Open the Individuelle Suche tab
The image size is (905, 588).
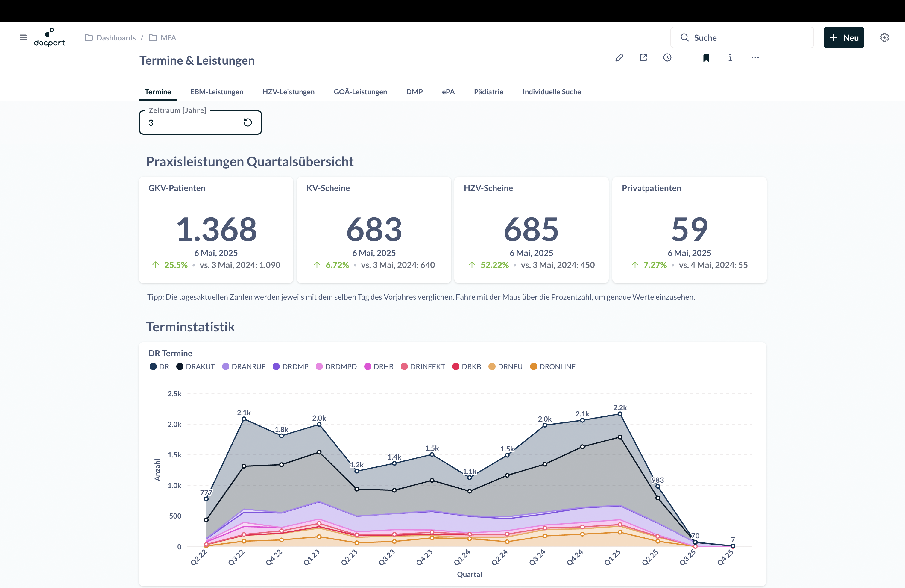[x=551, y=92]
